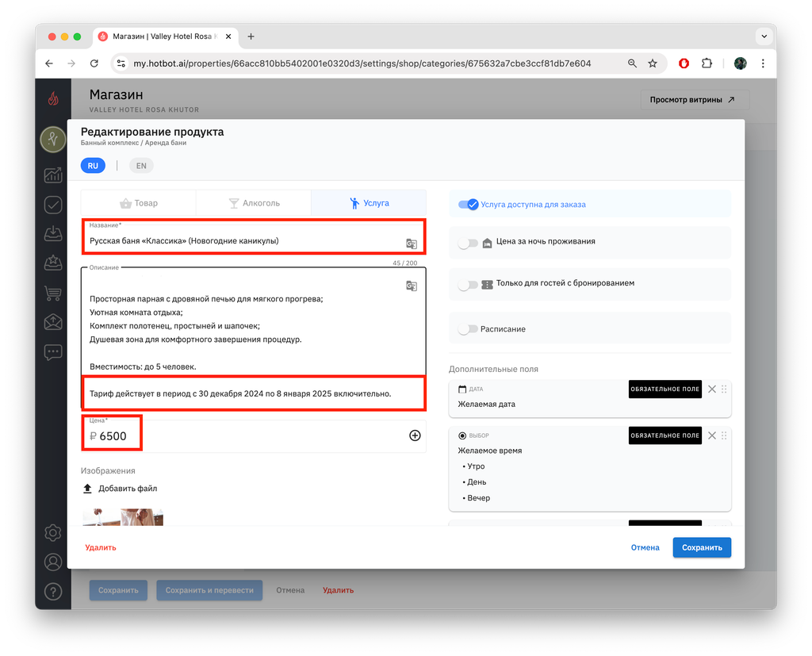Click the Дополнительные поля heading

(493, 369)
